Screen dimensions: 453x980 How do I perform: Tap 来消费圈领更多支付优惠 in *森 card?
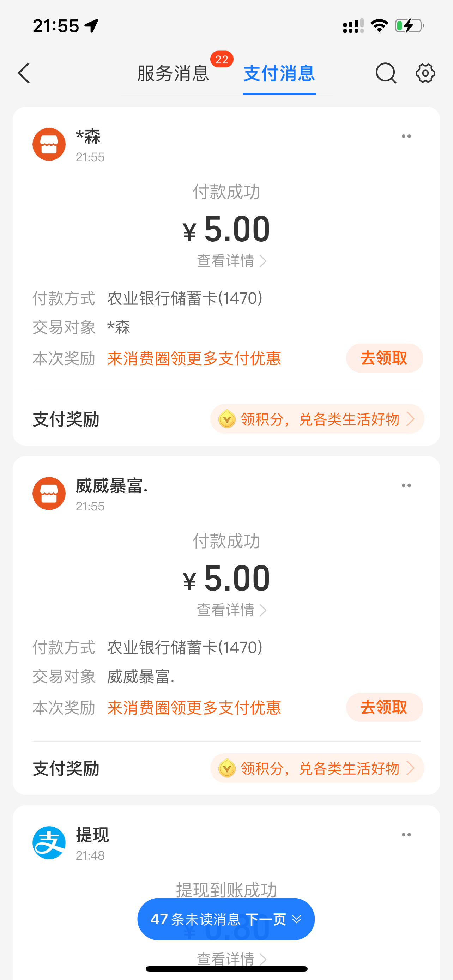tap(194, 358)
